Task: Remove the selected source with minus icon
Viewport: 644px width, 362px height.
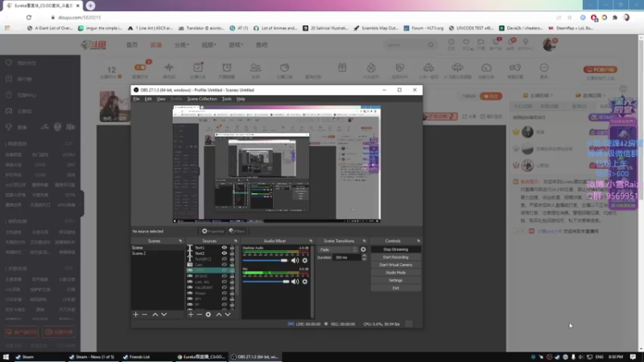Action: (199, 315)
